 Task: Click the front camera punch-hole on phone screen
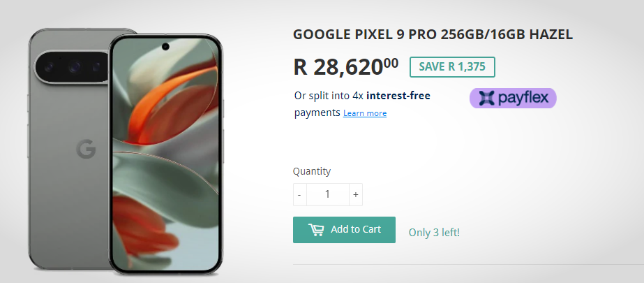click(166, 47)
